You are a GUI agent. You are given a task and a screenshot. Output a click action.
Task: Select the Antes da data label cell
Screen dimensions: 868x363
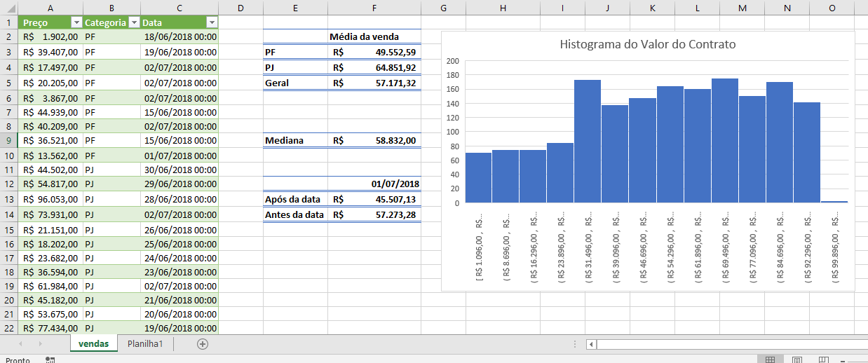[x=295, y=214]
